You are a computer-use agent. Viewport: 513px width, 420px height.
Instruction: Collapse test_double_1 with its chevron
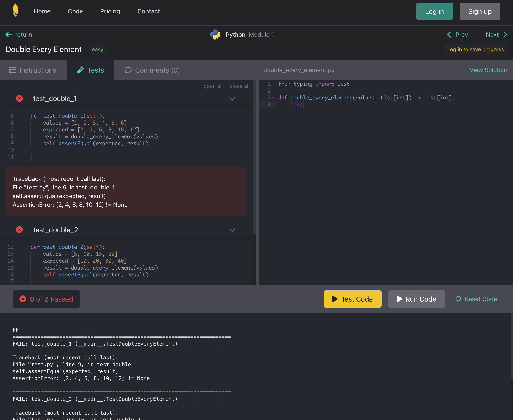point(232,99)
